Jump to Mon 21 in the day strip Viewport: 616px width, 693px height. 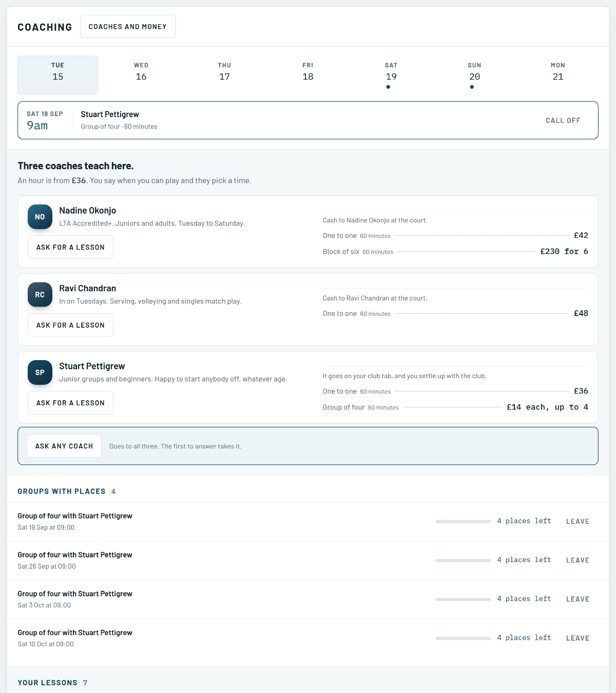coord(558,75)
